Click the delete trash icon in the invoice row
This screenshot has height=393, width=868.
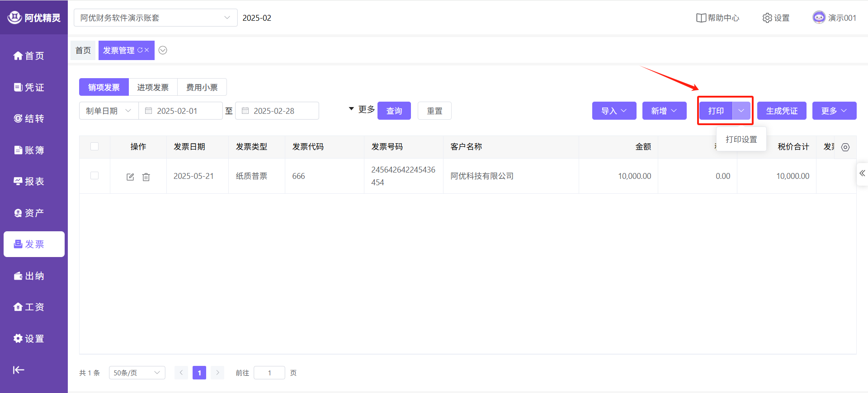146,177
